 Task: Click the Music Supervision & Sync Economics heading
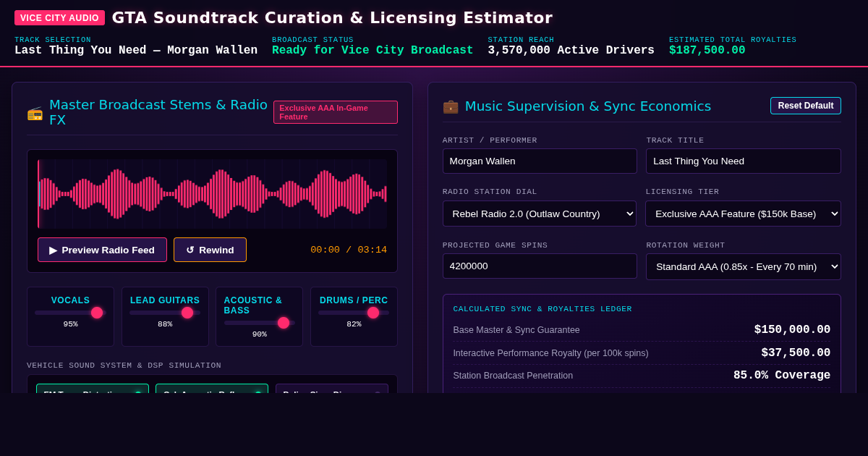(588, 106)
